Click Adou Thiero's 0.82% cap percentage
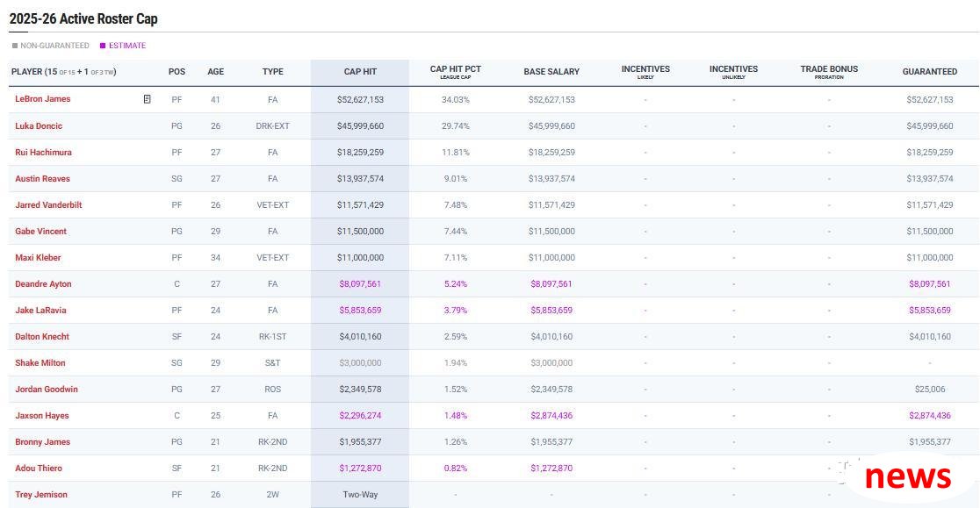The image size is (980, 508). pyautogui.click(x=456, y=468)
